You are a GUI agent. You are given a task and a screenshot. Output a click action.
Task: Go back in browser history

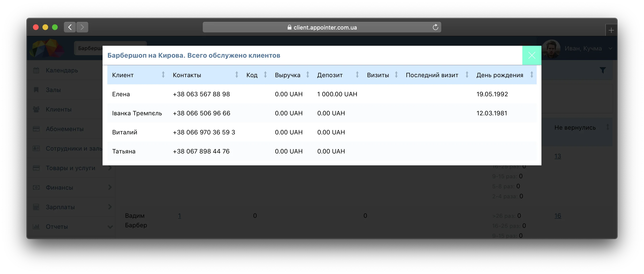70,27
